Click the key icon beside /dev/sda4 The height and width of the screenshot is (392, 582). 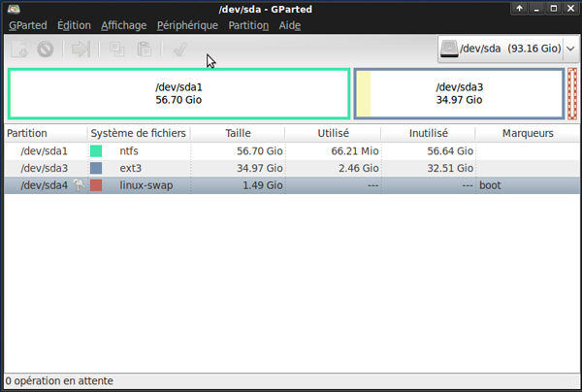79,185
